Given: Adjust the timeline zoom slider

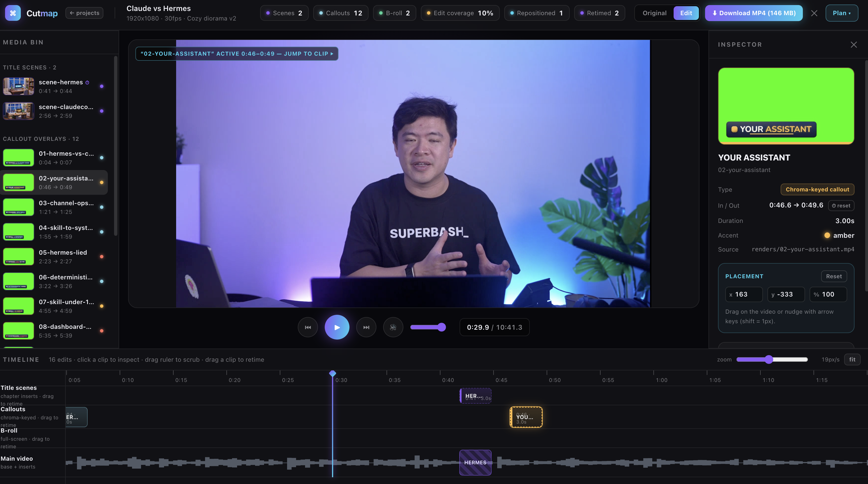Looking at the screenshot, I should point(772,360).
